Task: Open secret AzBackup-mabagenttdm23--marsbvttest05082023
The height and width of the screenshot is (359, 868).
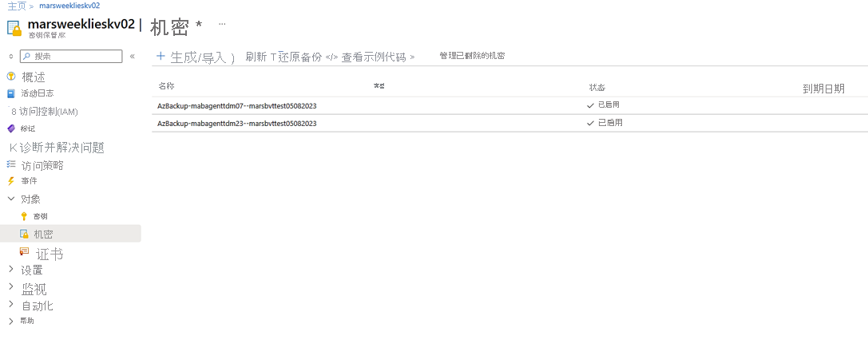Action: click(x=237, y=124)
